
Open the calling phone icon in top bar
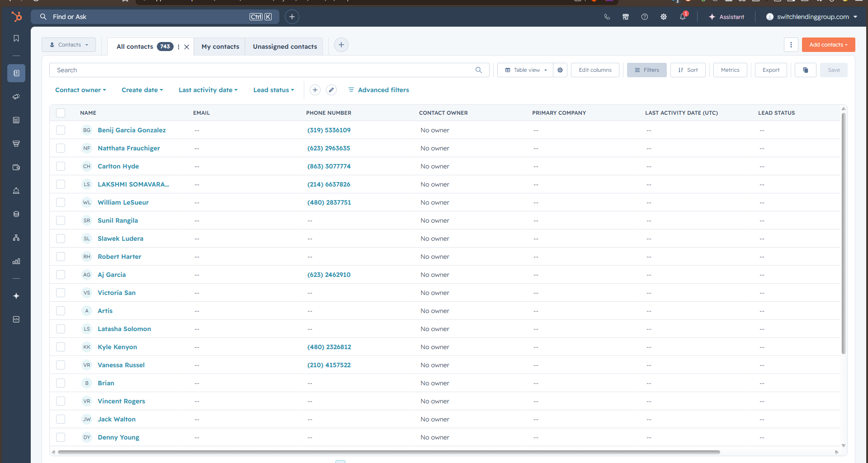tap(607, 17)
